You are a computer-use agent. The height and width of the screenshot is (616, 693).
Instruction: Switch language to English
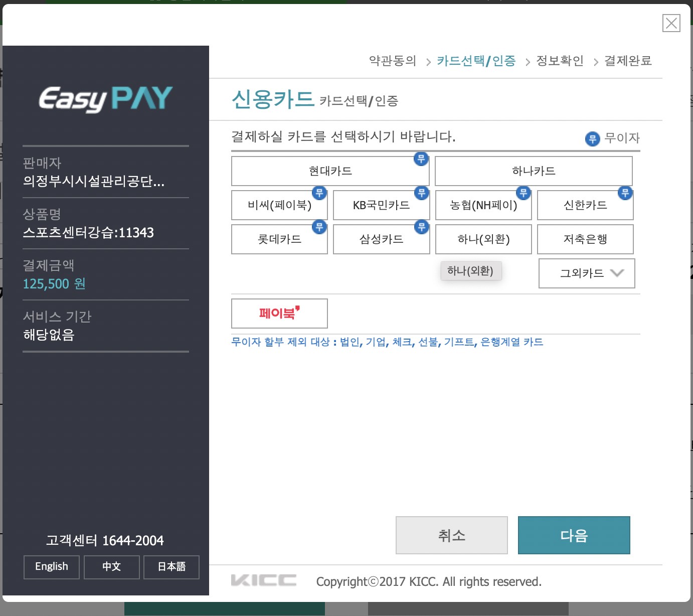click(x=52, y=567)
